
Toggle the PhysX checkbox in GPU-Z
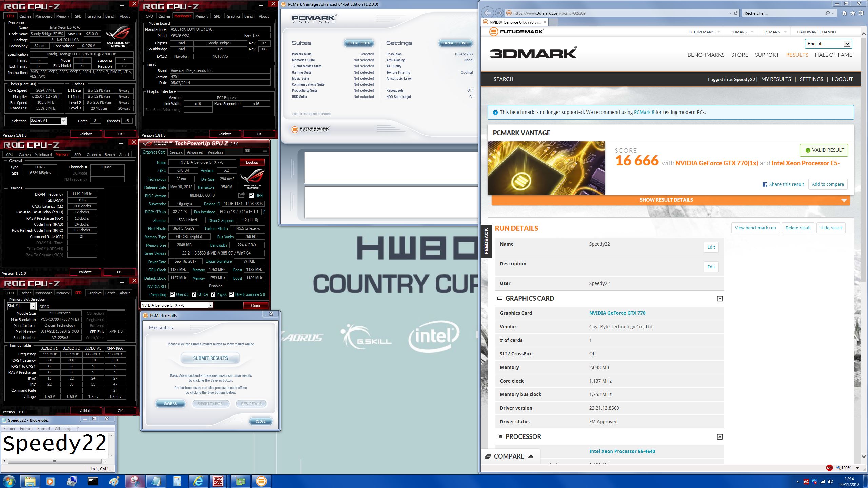point(213,294)
